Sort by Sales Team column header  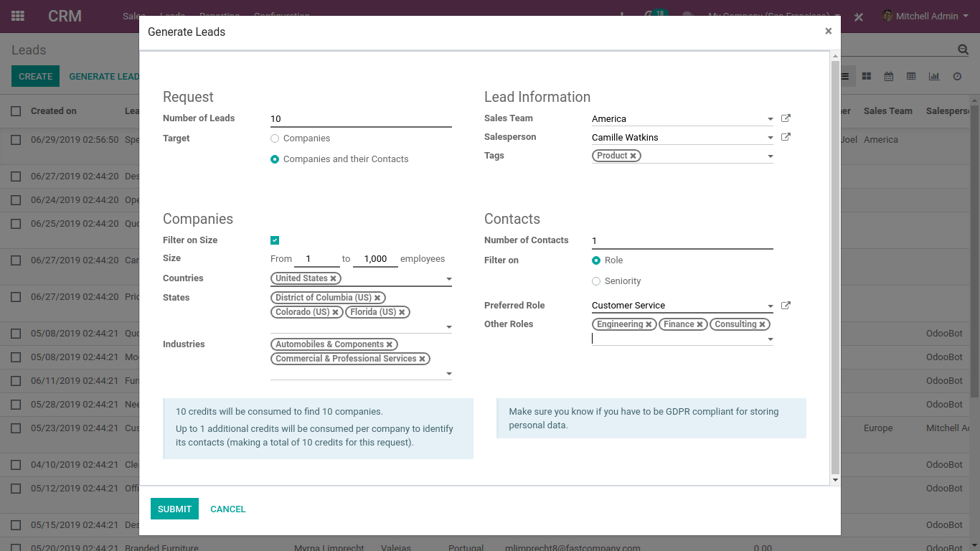coord(888,111)
